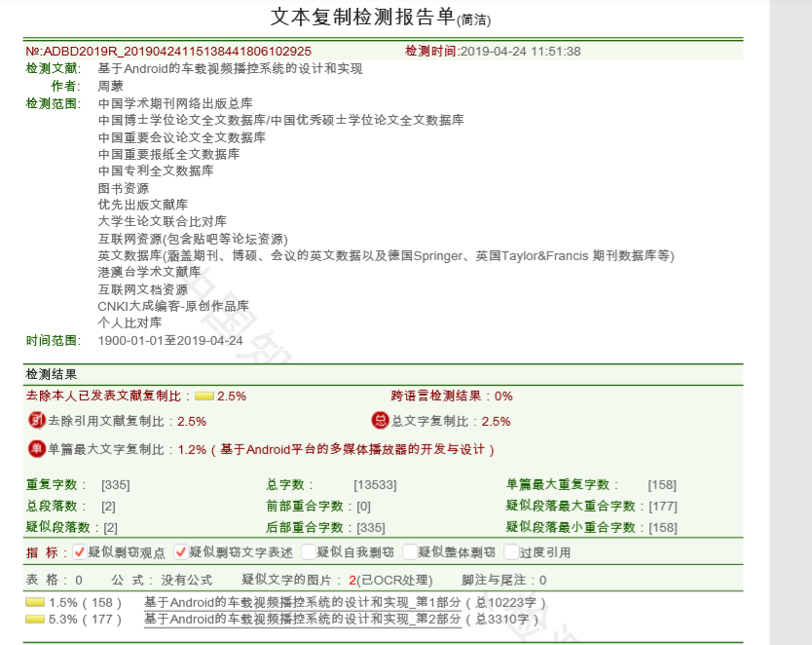Click author name 周藜

(x=110, y=86)
